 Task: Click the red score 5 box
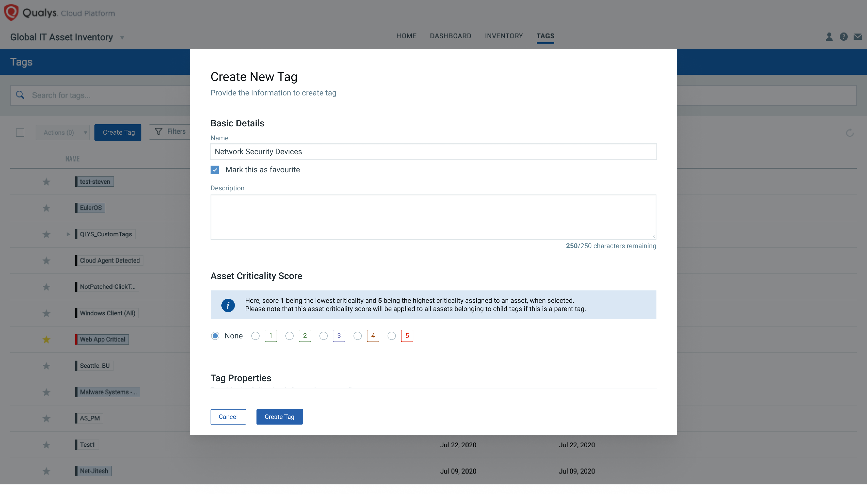(x=407, y=336)
